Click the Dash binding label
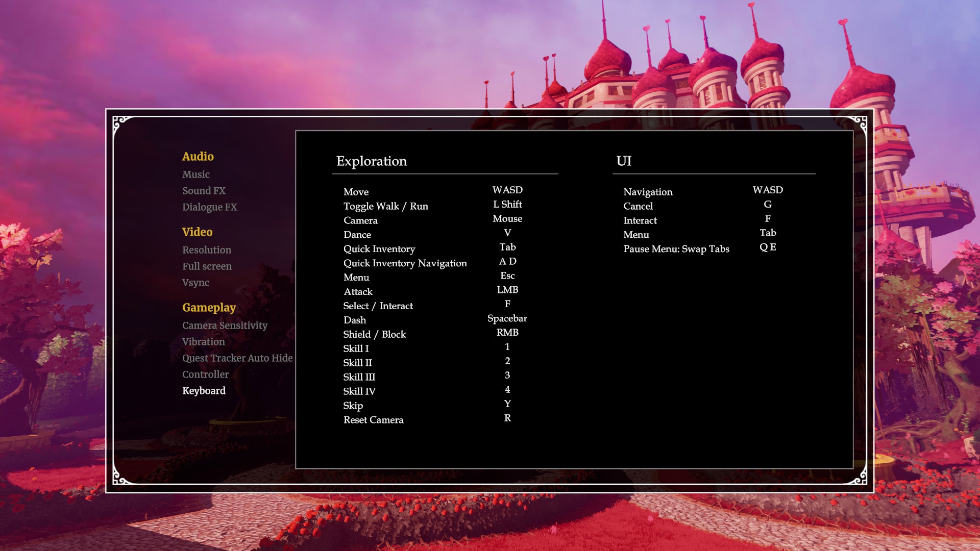Viewport: 980px width, 551px height. click(354, 320)
